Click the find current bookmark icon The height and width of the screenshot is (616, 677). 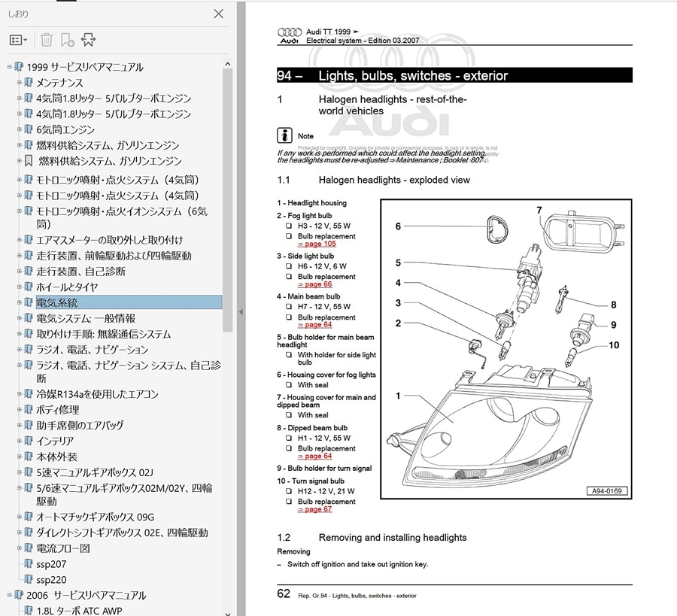coord(88,40)
